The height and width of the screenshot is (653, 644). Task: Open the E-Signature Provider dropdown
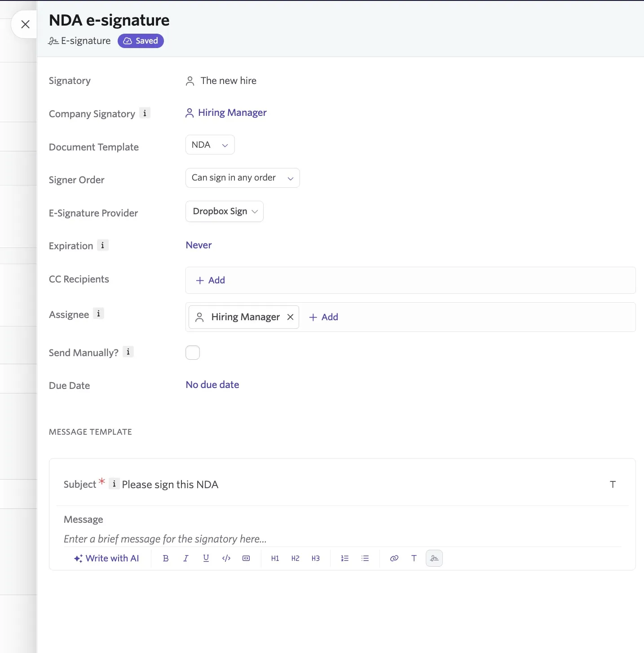coord(225,211)
